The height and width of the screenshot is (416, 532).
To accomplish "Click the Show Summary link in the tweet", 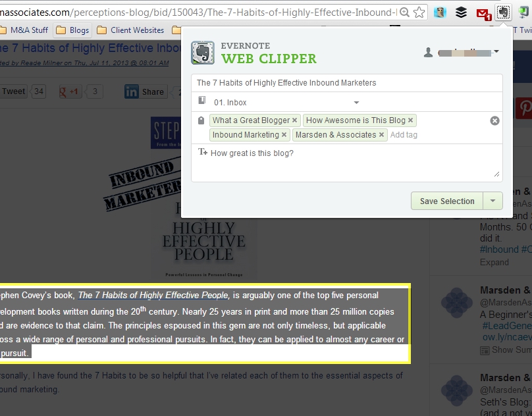I will click(x=506, y=350).
